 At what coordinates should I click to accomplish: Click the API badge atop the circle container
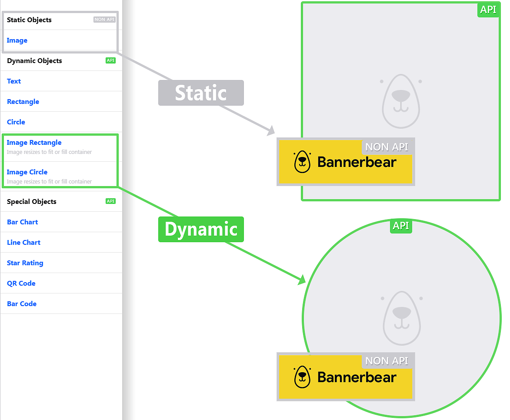(x=400, y=226)
